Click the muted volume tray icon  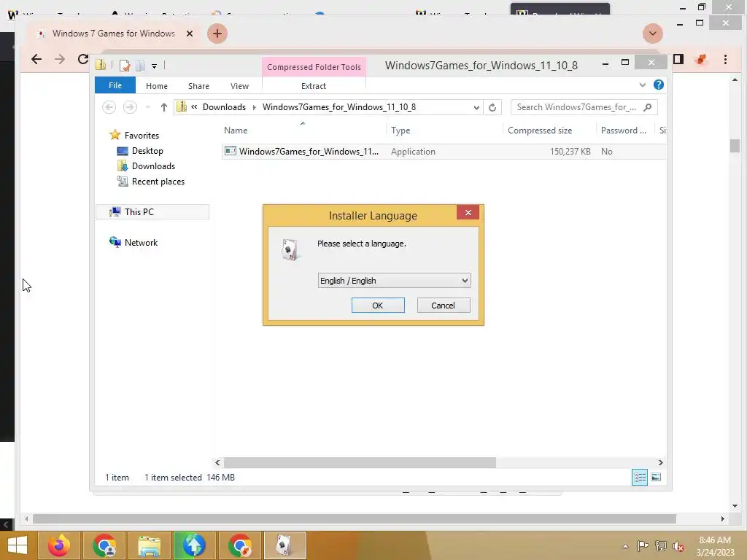[678, 546]
